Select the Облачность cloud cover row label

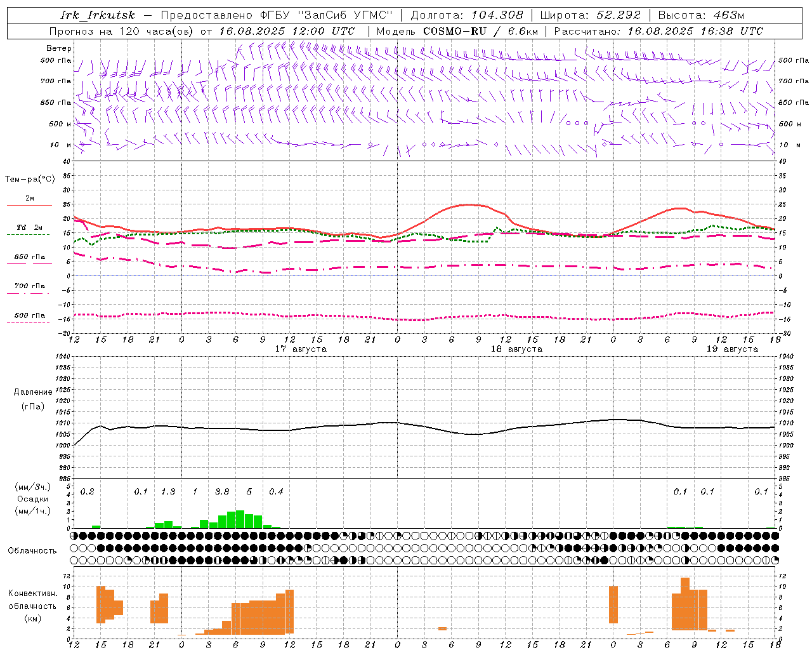pos(32,551)
